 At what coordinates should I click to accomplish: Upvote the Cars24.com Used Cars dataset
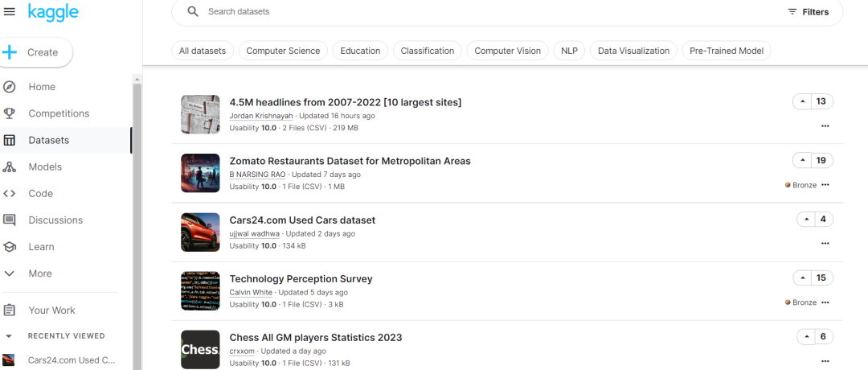[807, 220]
